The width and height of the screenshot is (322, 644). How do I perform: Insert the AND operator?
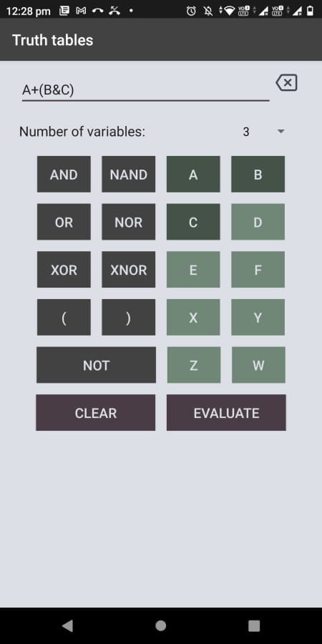pyautogui.click(x=64, y=174)
